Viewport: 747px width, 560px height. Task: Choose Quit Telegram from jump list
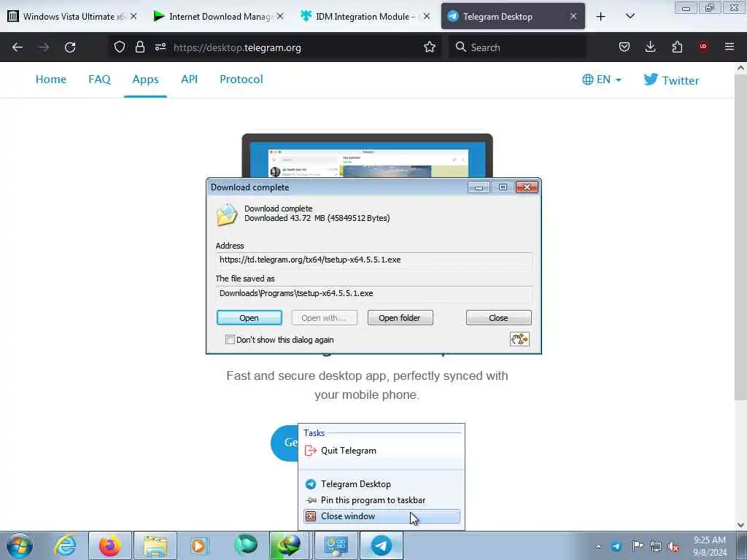tap(381, 451)
